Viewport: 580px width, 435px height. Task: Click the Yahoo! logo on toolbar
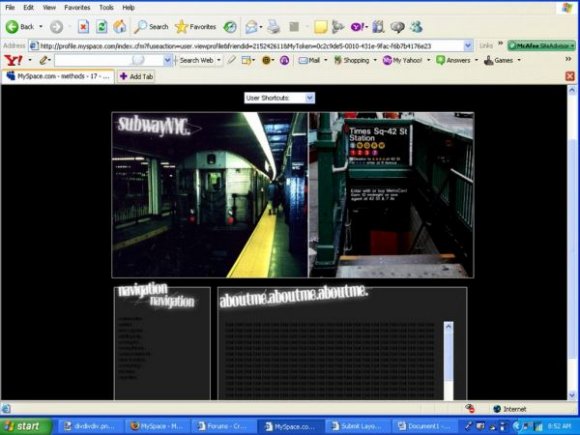tap(13, 60)
